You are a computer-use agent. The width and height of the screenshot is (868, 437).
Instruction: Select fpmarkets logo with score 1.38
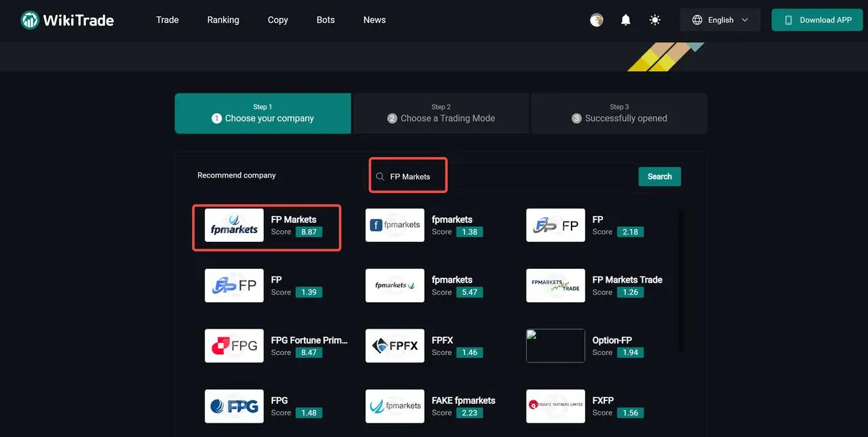click(395, 226)
